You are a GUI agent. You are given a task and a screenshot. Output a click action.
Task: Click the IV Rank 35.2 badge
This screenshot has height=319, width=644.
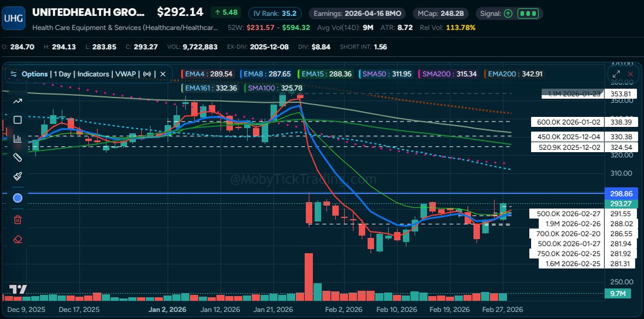275,13
